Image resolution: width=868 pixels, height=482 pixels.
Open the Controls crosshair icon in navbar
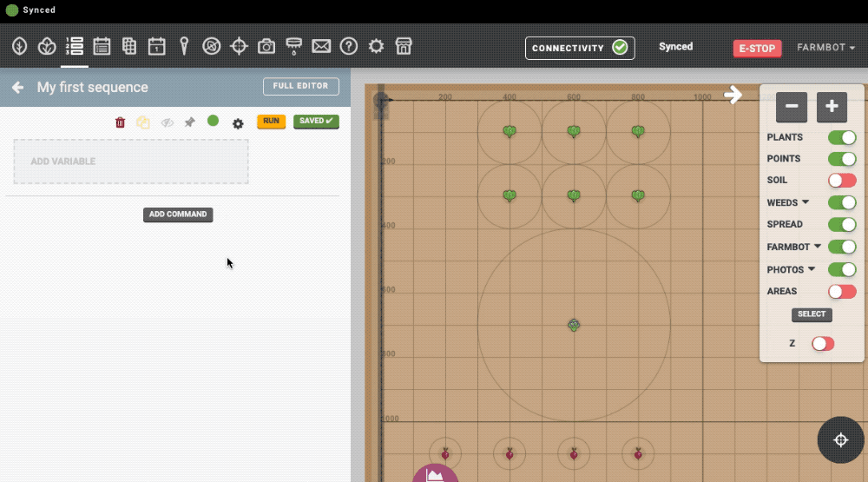[x=239, y=46]
